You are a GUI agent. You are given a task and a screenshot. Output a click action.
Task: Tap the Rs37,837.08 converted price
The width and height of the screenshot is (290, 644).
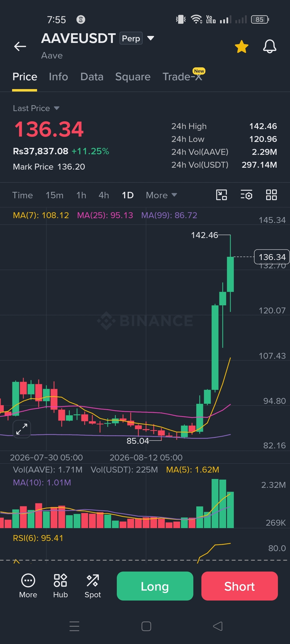pos(41,151)
